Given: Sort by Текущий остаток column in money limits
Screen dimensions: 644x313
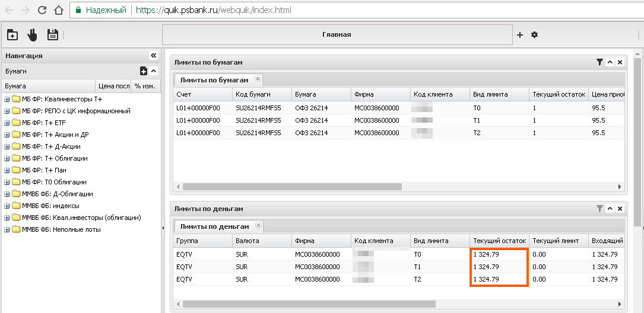Looking at the screenshot, I should tap(499, 241).
